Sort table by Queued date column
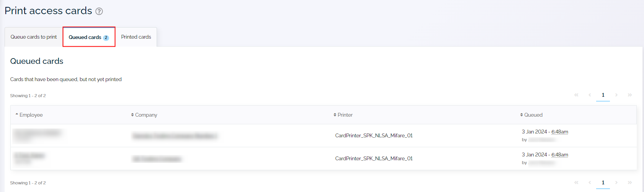644x192 pixels. (531, 115)
